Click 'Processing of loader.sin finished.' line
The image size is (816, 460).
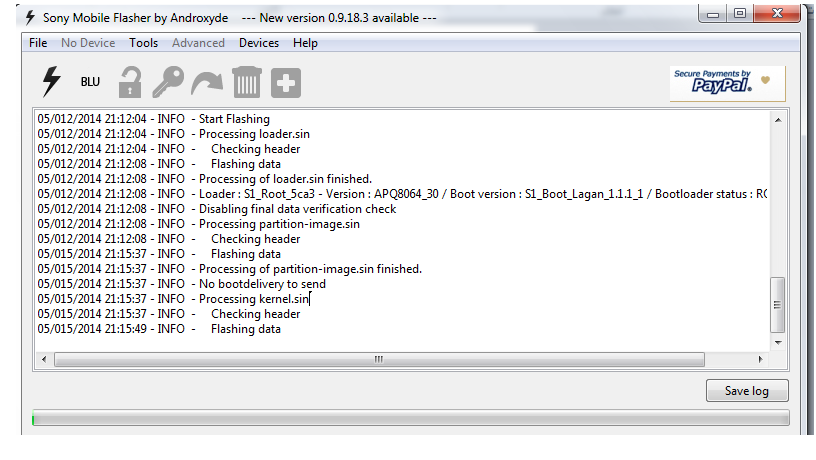coord(205,179)
